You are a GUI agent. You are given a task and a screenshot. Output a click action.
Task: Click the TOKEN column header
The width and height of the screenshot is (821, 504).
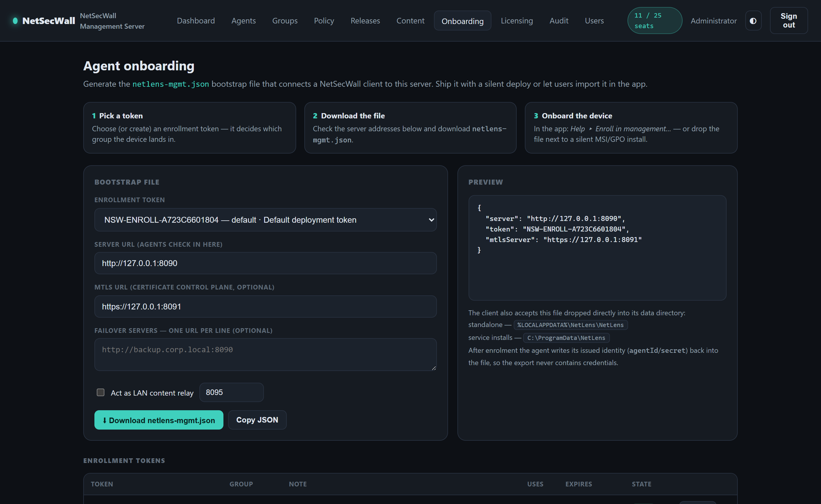click(102, 484)
